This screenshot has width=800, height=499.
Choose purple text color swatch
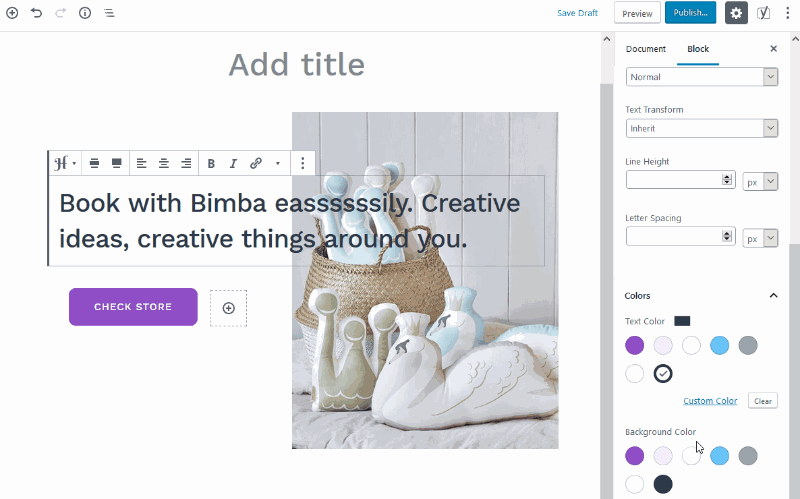(x=635, y=345)
